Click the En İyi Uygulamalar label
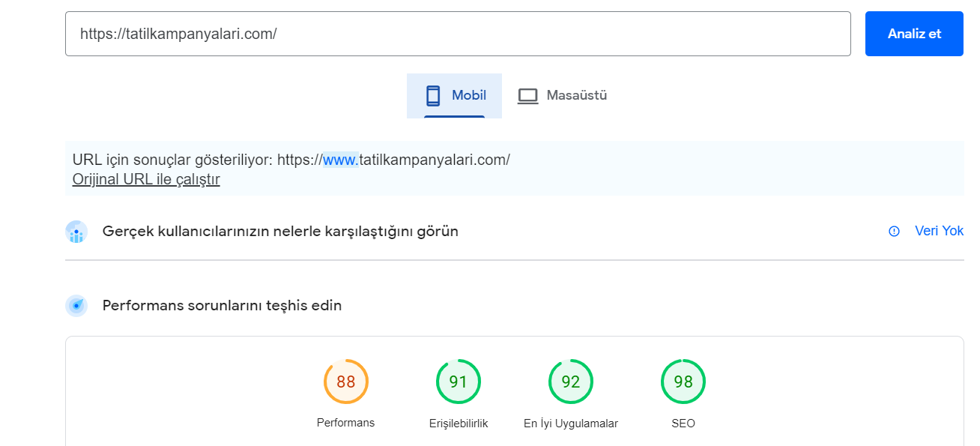This screenshot has height=446, width=980. [x=571, y=424]
